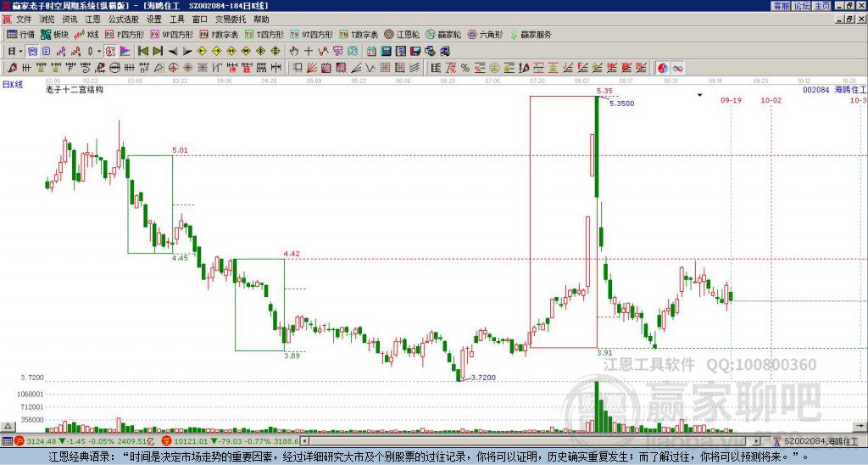868x465 pixels.
Task: Select the red fan lines tool
Action: click(312, 68)
